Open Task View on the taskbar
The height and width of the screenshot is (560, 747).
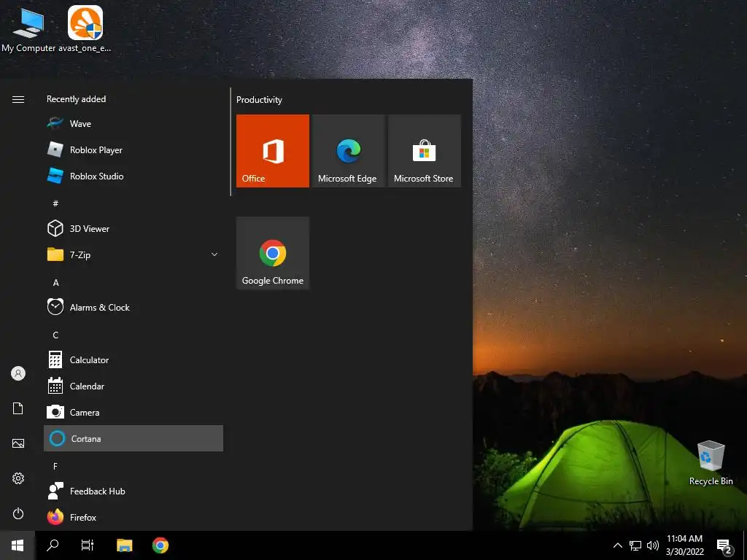pyautogui.click(x=88, y=545)
